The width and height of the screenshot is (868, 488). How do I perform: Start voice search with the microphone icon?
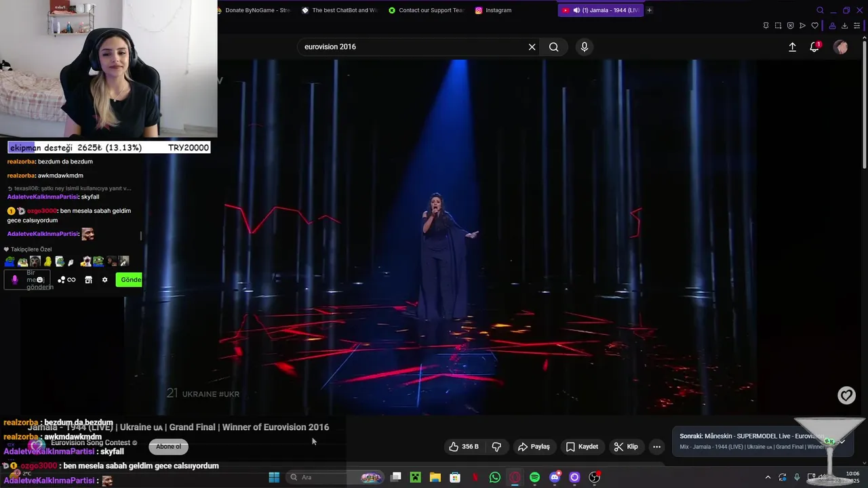[x=585, y=47]
